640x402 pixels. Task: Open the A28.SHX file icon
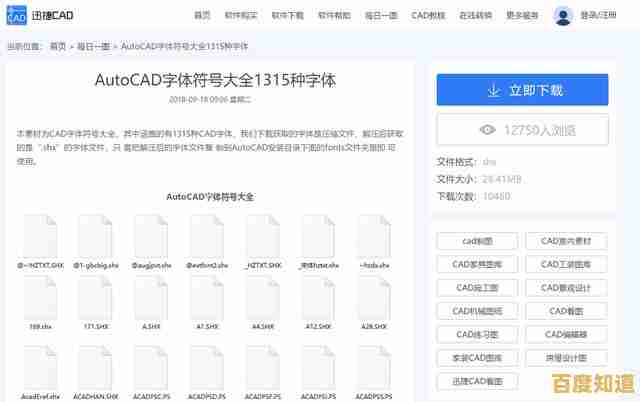374,296
